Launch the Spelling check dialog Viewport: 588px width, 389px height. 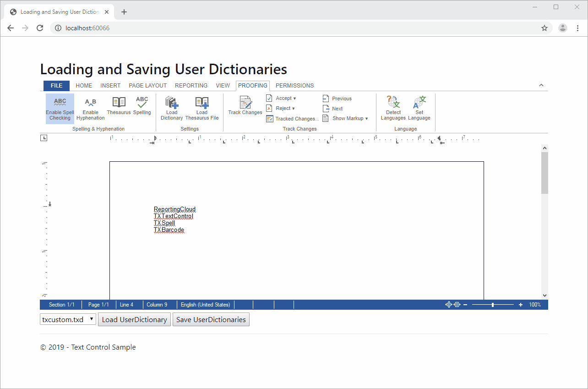click(x=142, y=106)
